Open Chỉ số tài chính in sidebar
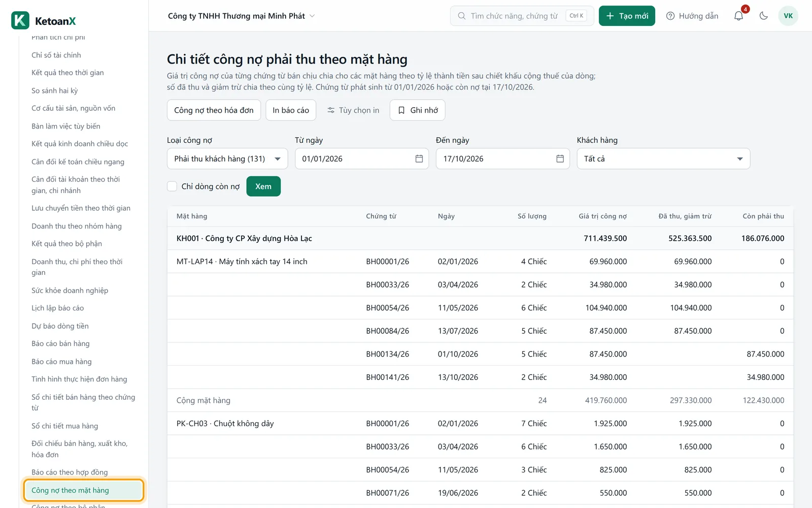This screenshot has width=812, height=508. (x=56, y=55)
